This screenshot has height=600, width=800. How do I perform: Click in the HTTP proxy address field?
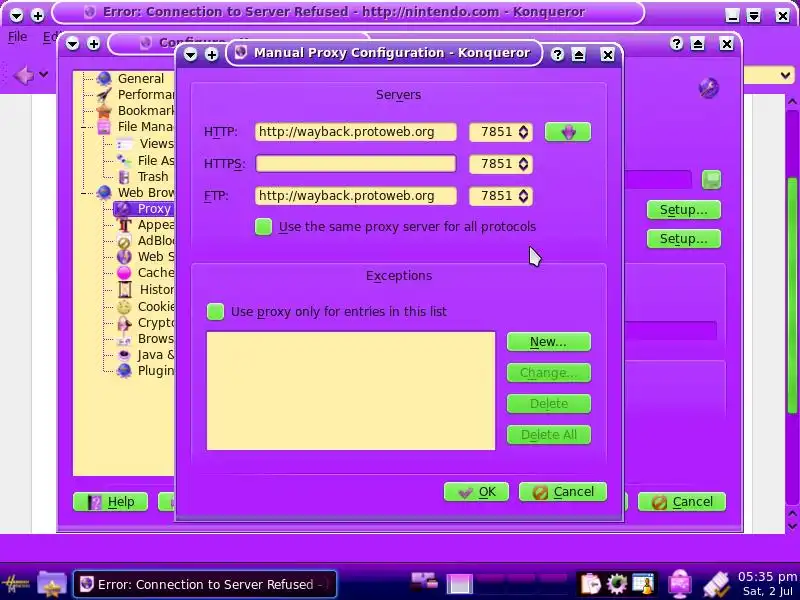(x=356, y=132)
